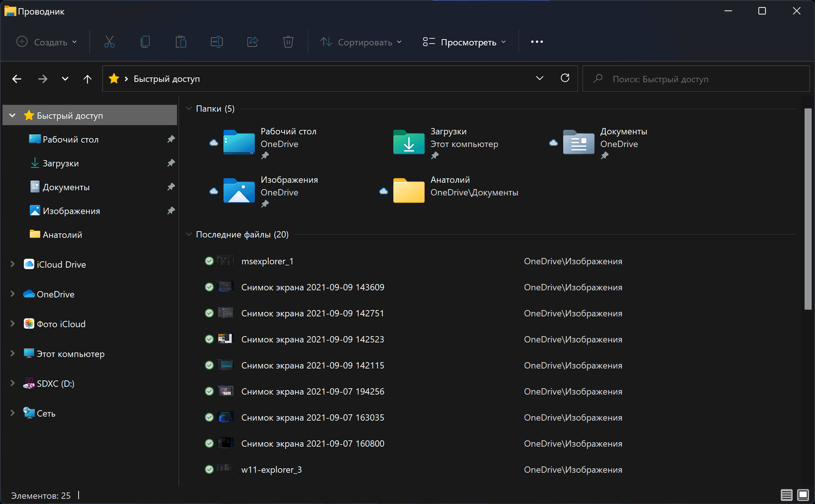Screen dimensions: 815x504
Task: Click the Rename icon in toolbar
Action: (x=217, y=42)
